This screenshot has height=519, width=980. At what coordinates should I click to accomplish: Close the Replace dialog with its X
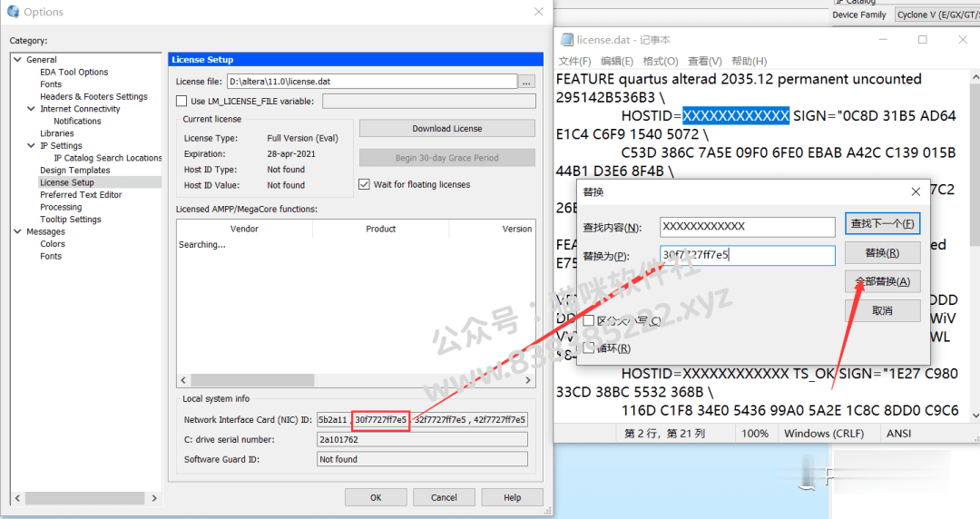(916, 192)
